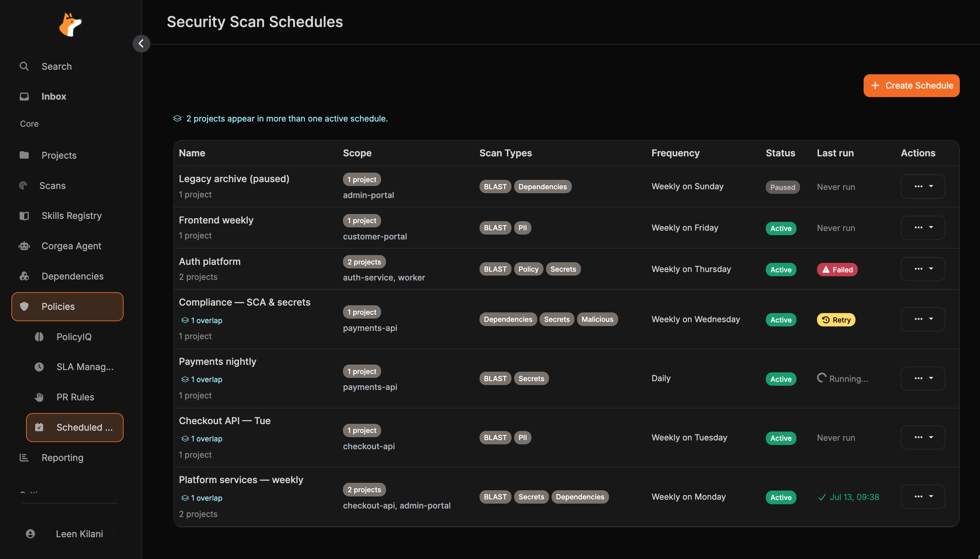Open actions dropdown for Platform services — weekly

point(923,497)
